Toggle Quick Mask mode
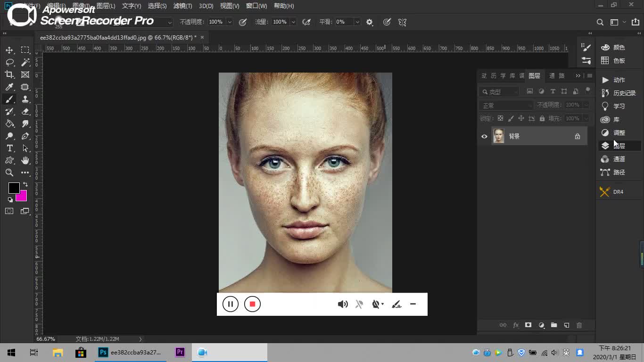The height and width of the screenshot is (362, 644). pyautogui.click(x=9, y=211)
